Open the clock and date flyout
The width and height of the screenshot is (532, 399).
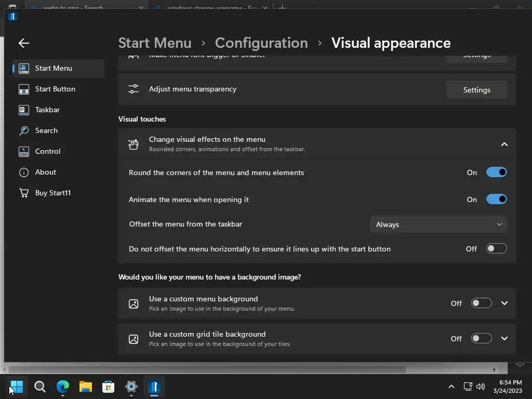point(508,387)
